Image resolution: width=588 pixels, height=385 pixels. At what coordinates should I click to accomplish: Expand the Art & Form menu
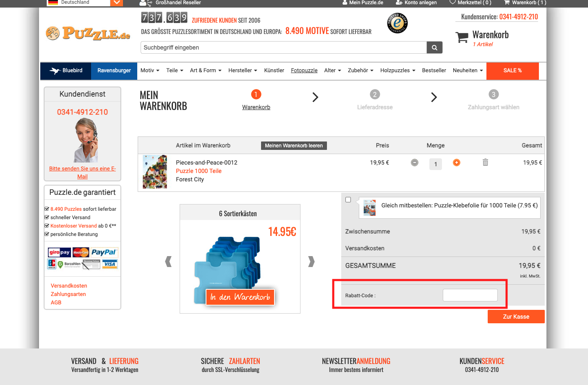pyautogui.click(x=206, y=71)
